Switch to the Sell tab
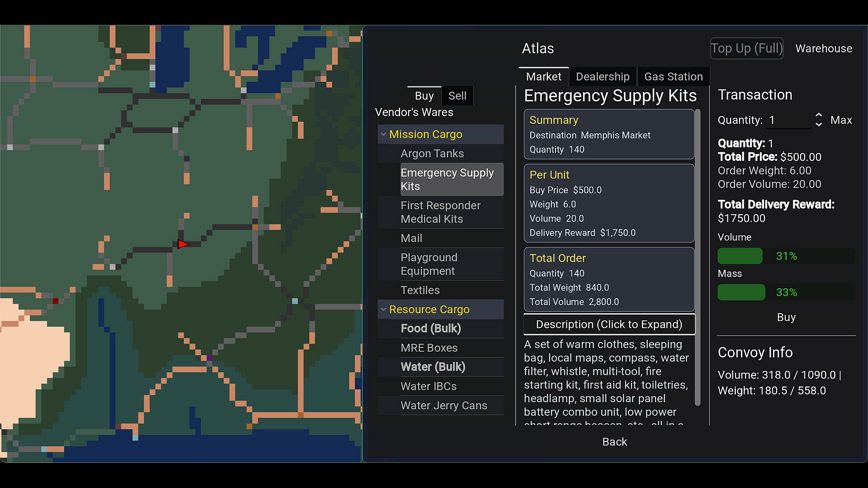 point(457,96)
